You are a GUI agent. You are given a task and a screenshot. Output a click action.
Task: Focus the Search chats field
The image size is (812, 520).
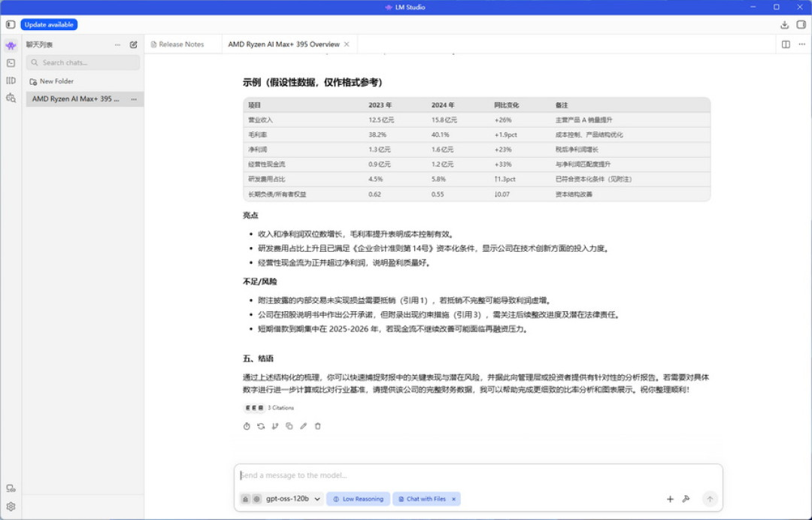(83, 62)
